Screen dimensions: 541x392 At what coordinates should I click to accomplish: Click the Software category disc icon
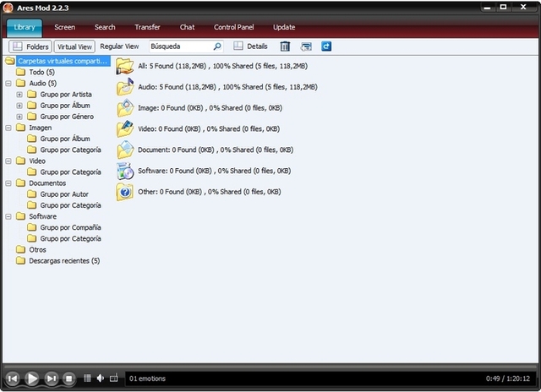point(124,171)
